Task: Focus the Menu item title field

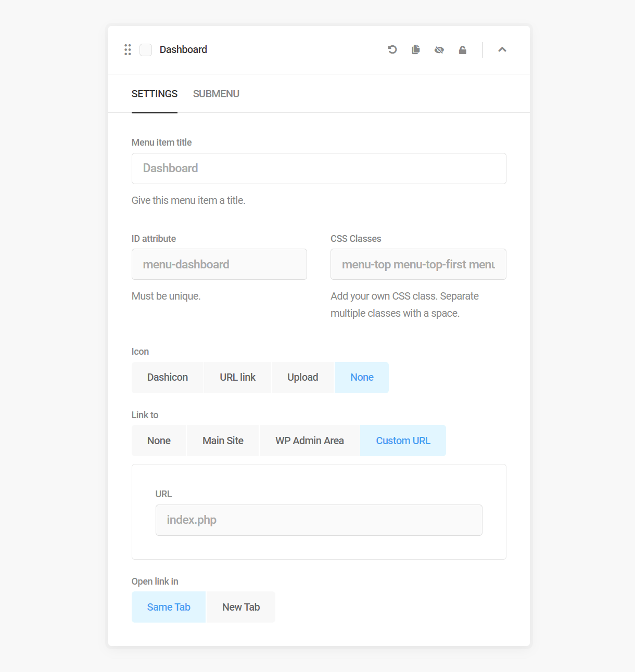Action: [x=319, y=169]
